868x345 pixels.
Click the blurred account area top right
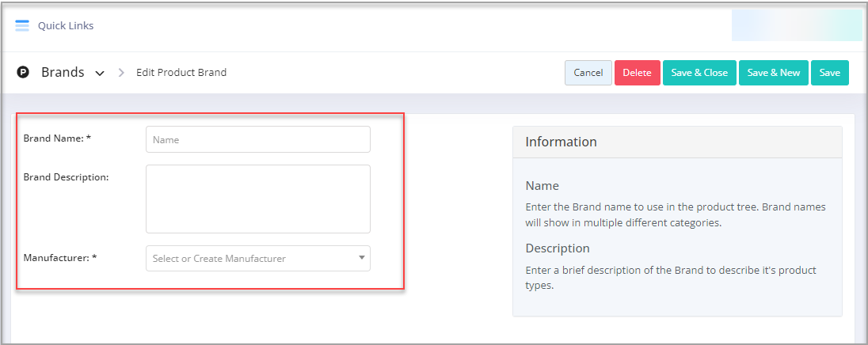pyautogui.click(x=798, y=25)
